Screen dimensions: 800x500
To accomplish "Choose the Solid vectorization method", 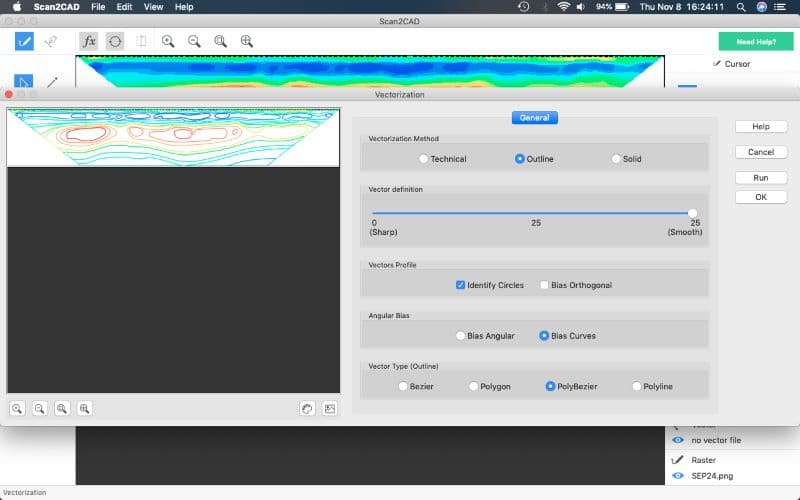I will pyautogui.click(x=616, y=159).
